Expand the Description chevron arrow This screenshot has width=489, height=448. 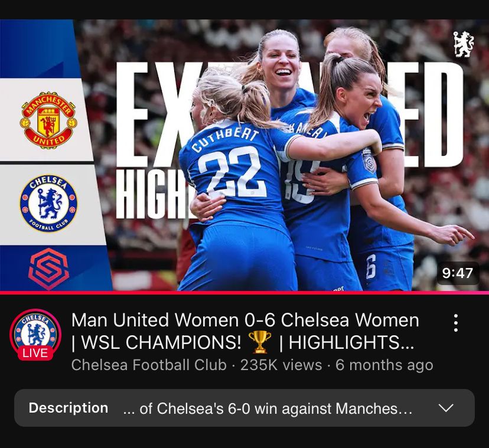point(446,408)
